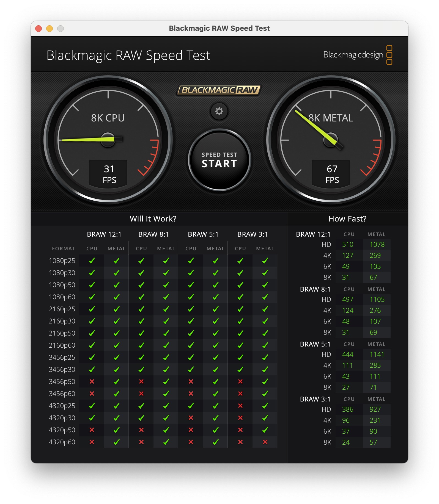The height and width of the screenshot is (504, 439).
Task: Click the 3456p60 format row label
Action: pyautogui.click(x=62, y=394)
